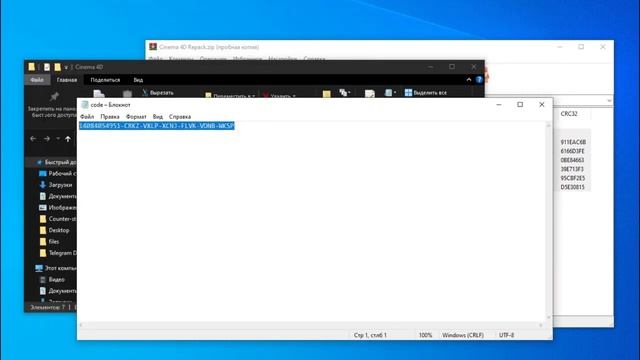
Task: Open the Формат menu in Notepad
Action: 136,117
